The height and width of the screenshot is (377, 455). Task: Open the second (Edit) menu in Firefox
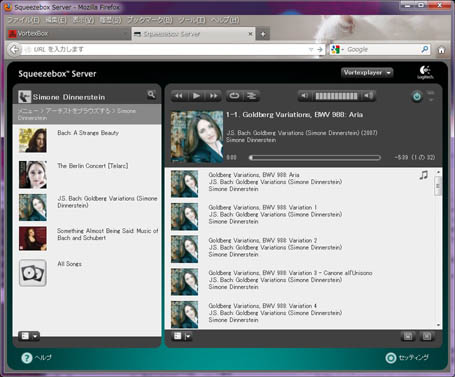tap(56, 20)
